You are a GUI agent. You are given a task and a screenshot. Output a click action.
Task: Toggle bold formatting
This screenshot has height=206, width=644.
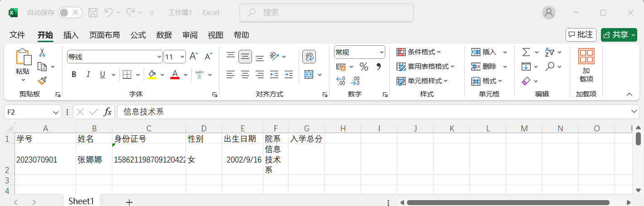(x=74, y=75)
